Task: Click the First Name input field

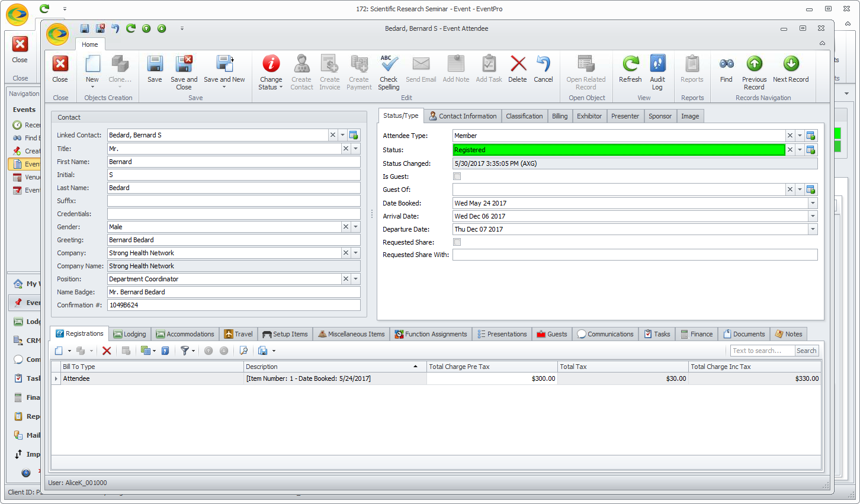Action: (x=233, y=162)
